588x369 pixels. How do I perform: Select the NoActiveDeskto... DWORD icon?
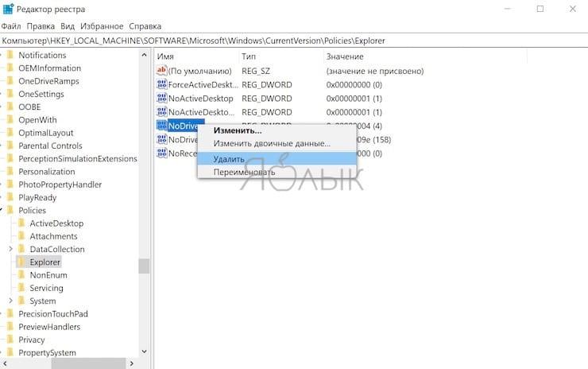coord(161,112)
